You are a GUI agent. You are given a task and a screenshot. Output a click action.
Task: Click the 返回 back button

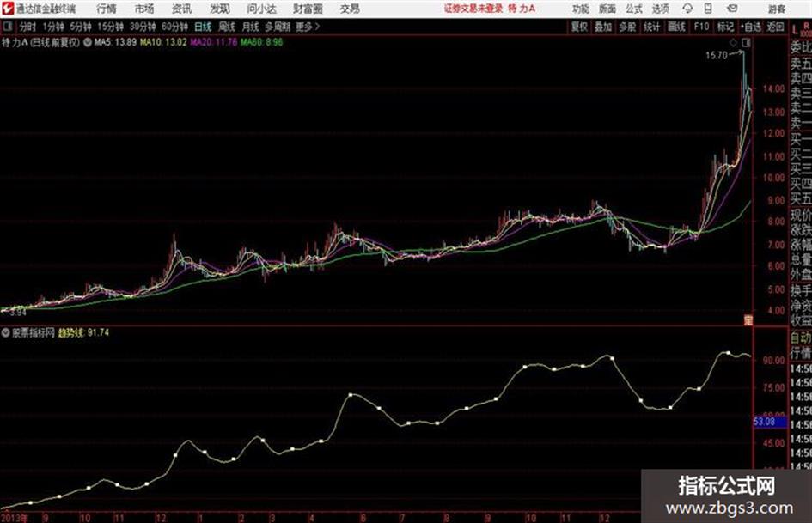point(775,27)
